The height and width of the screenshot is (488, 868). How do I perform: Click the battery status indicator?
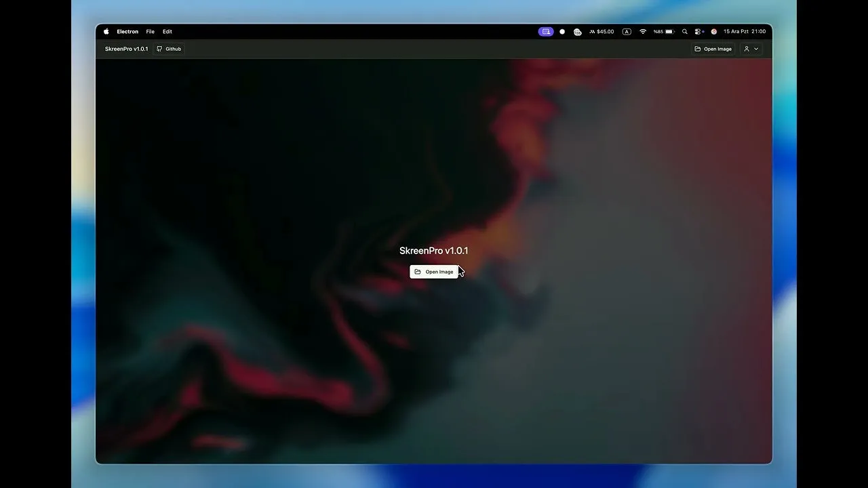pos(664,32)
